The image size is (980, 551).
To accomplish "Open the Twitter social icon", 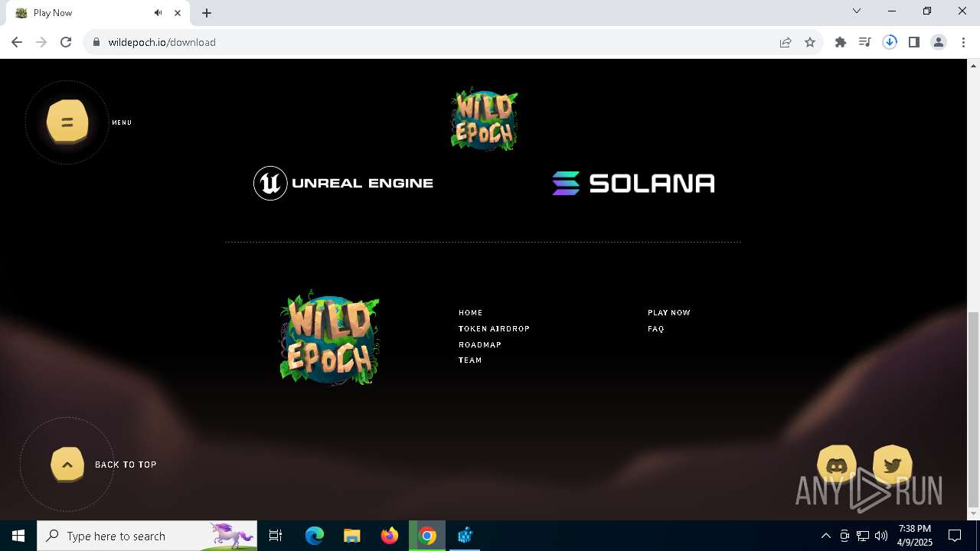I will (x=892, y=465).
